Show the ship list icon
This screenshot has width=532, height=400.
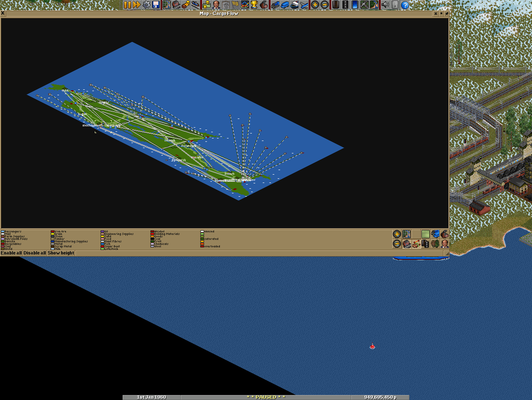295,5
